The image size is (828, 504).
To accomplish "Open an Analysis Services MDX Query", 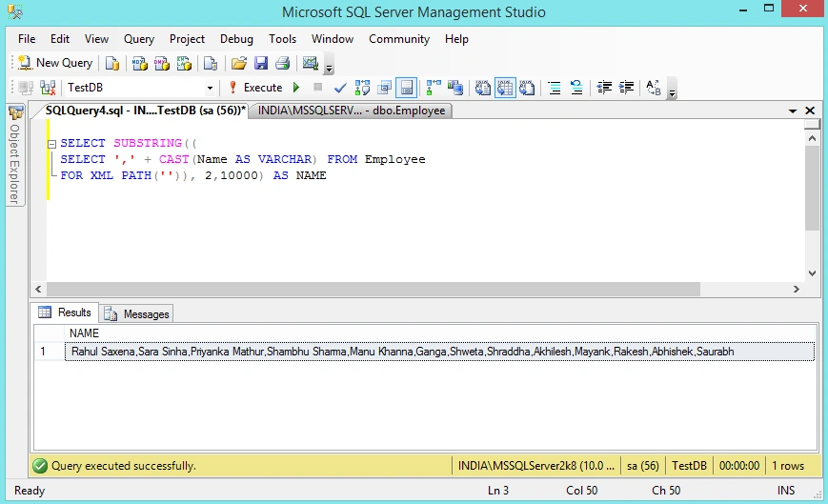I will click(x=139, y=63).
